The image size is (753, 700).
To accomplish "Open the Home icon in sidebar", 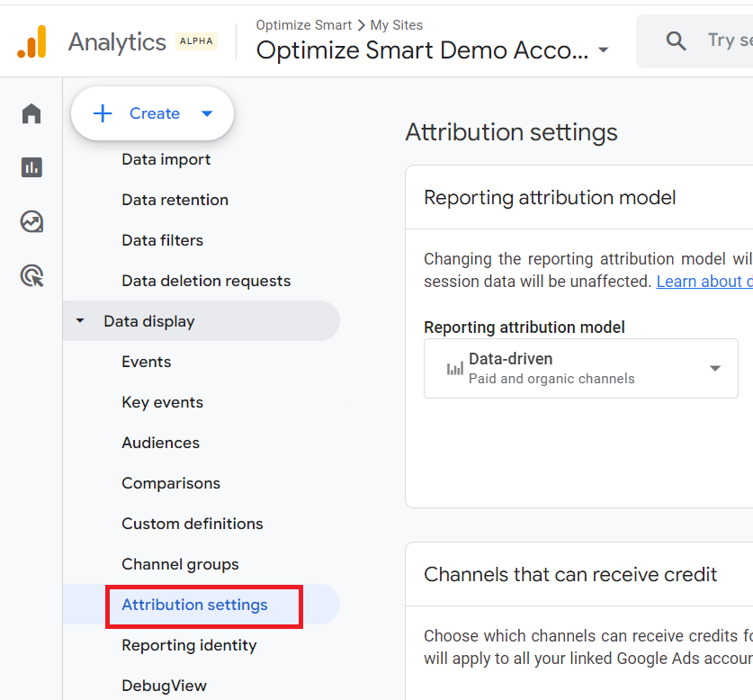I will [x=31, y=114].
